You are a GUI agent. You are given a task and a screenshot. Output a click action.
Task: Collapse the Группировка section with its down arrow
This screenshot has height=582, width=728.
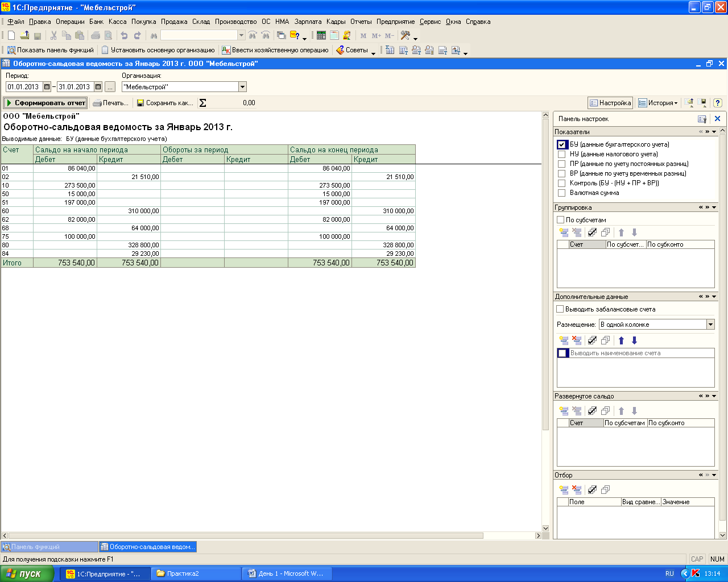click(714, 207)
